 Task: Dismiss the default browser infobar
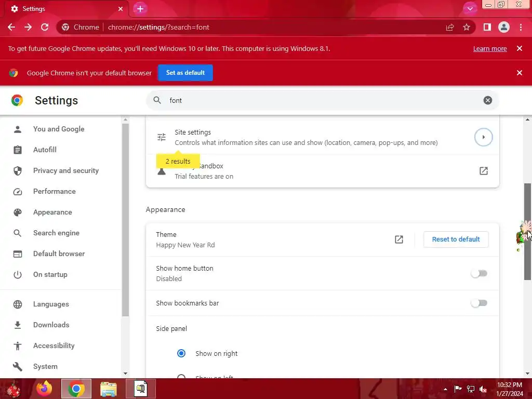pyautogui.click(x=520, y=73)
